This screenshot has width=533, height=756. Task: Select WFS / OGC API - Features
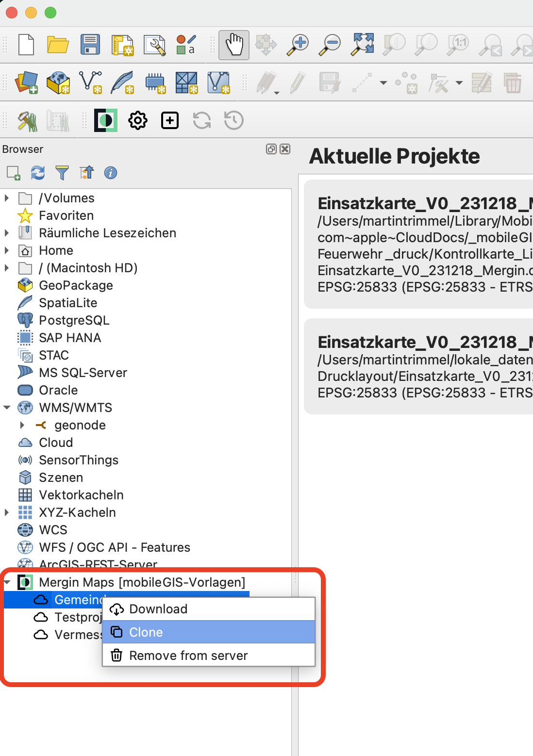[115, 547]
